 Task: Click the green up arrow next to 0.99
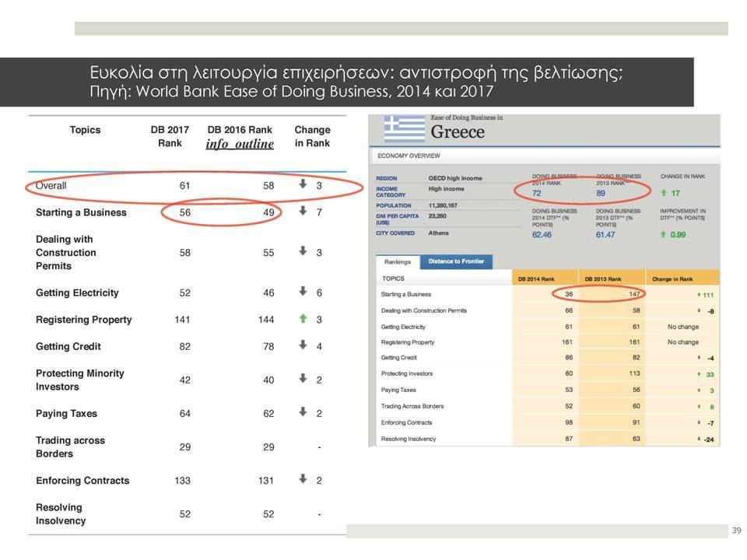tap(663, 234)
